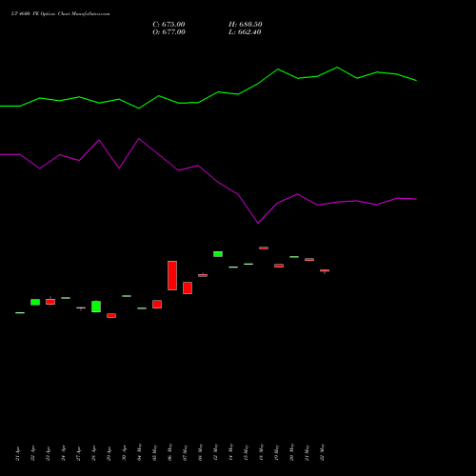476x476 pixels.
Task: Click the 06 May date axis label
Action: coord(170,452)
